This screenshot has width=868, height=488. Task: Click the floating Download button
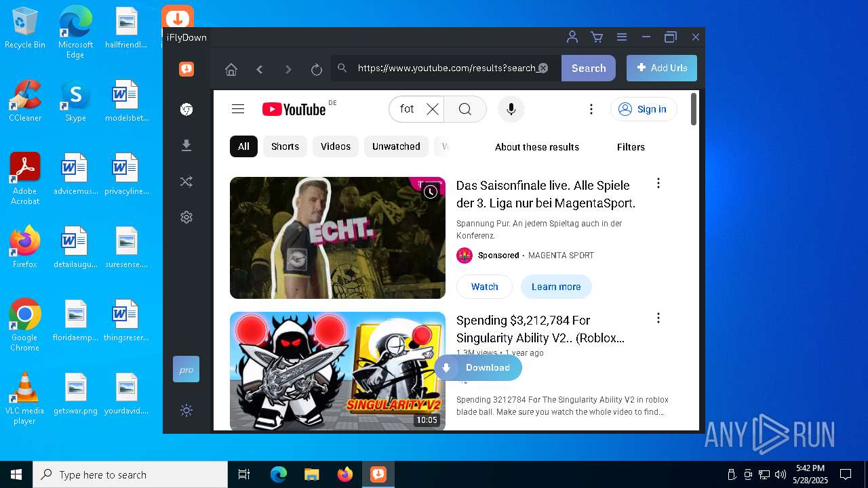(x=479, y=368)
